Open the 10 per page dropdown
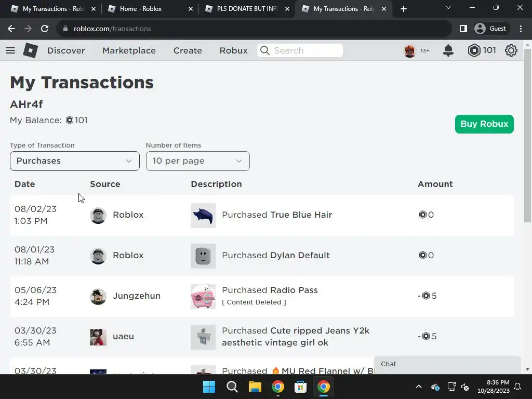532x399 pixels. pos(198,161)
